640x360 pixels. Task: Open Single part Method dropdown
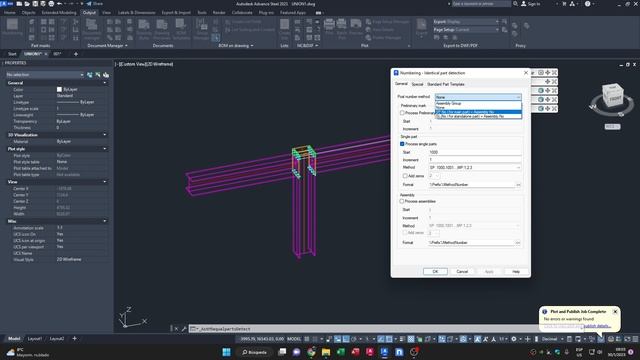tap(475, 168)
